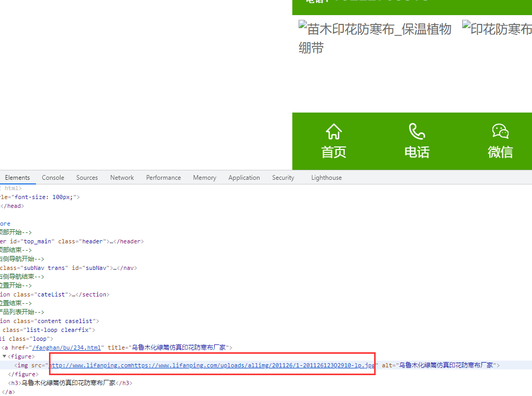The image size is (532, 396).
Task: Tap the WeChat (微信) icon
Action: (500, 132)
